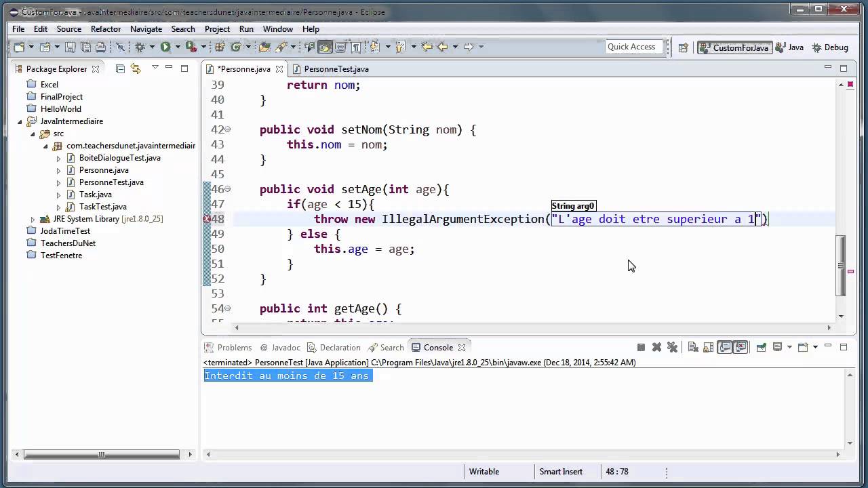Collapse the src folder node
Screen dimensions: 868x488
[33, 134]
